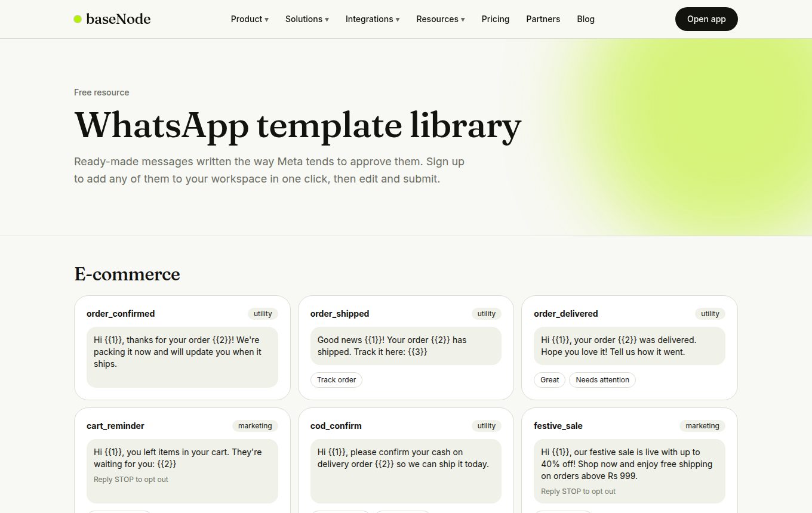Click the Needs attention quick reply

(x=602, y=380)
